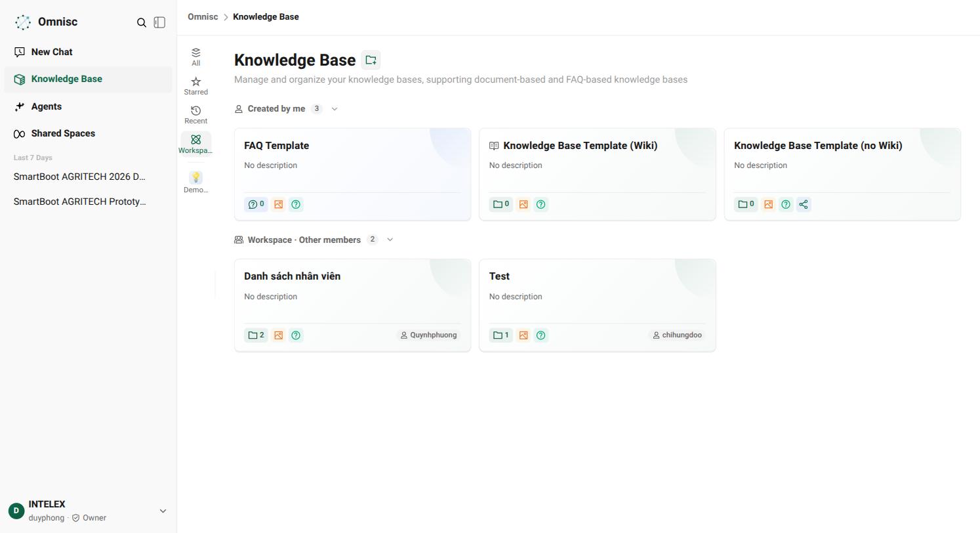980x533 pixels.
Task: Click chihungdoo owner tag
Action: click(678, 335)
